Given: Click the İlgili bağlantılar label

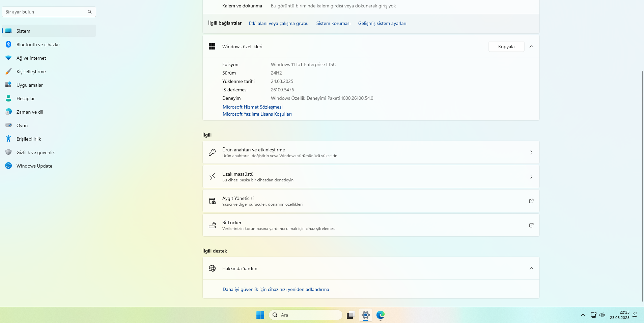Looking at the screenshot, I should pyautogui.click(x=225, y=23).
